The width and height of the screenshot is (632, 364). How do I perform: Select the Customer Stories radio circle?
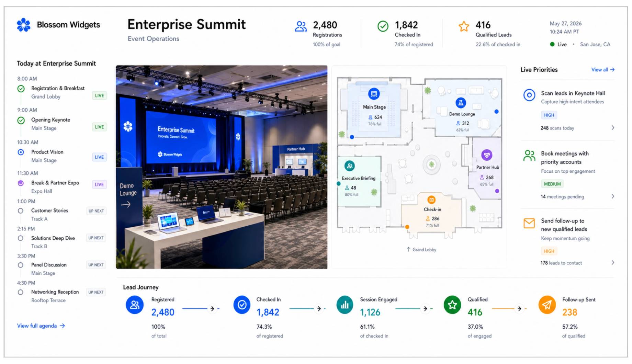point(21,211)
